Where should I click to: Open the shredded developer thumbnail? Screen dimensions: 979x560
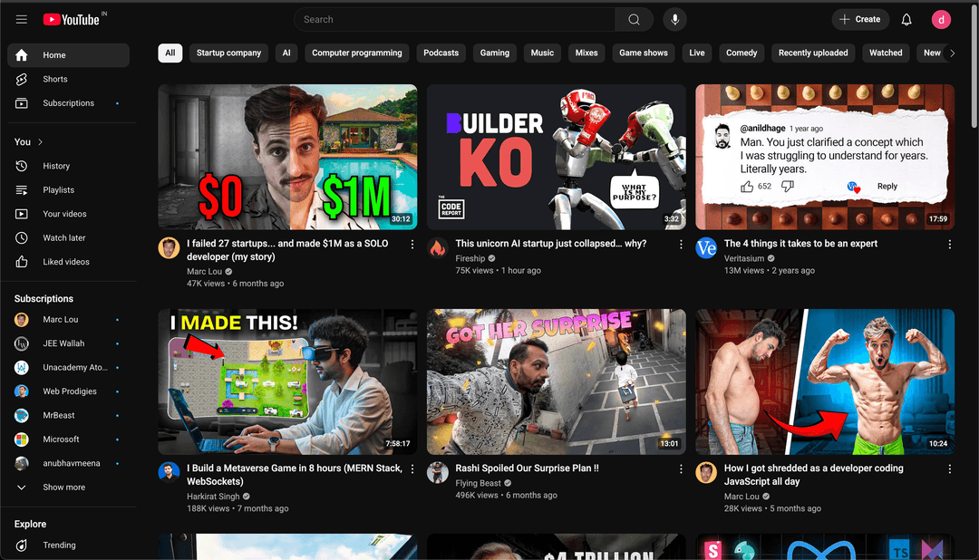tap(825, 381)
